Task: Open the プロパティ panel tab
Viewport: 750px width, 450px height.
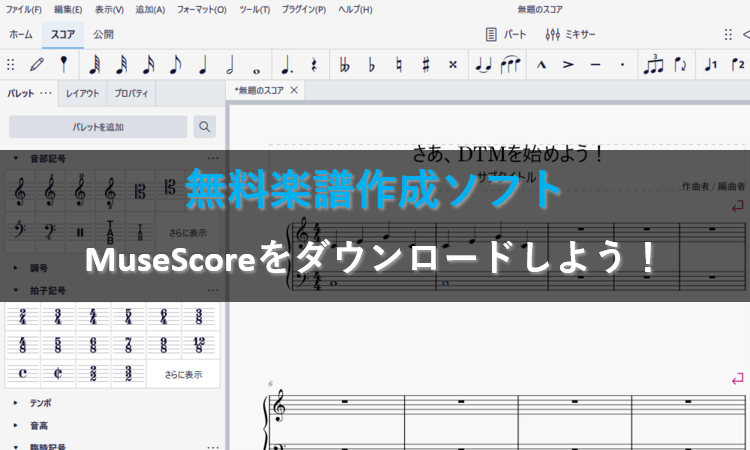Action: 131,93
